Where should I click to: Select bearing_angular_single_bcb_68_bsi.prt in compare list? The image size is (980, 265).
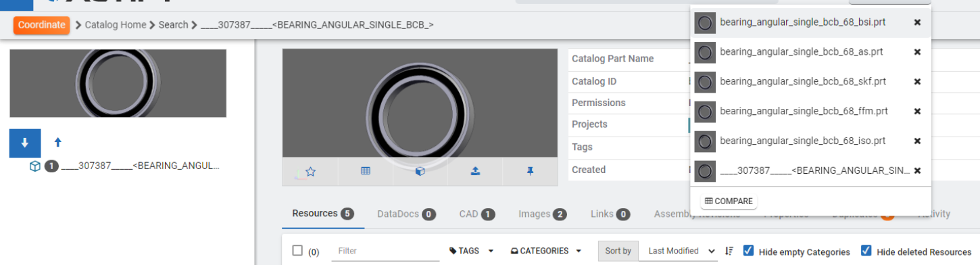click(x=802, y=22)
